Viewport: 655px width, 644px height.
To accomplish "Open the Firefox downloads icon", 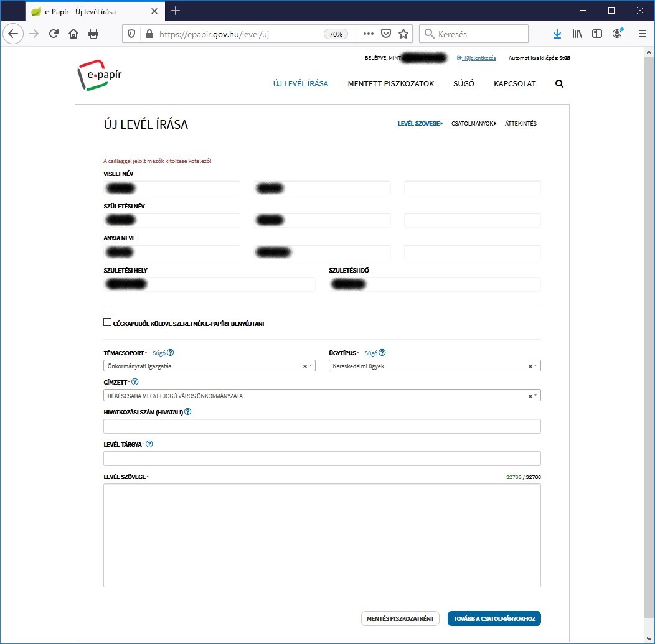I will click(557, 34).
